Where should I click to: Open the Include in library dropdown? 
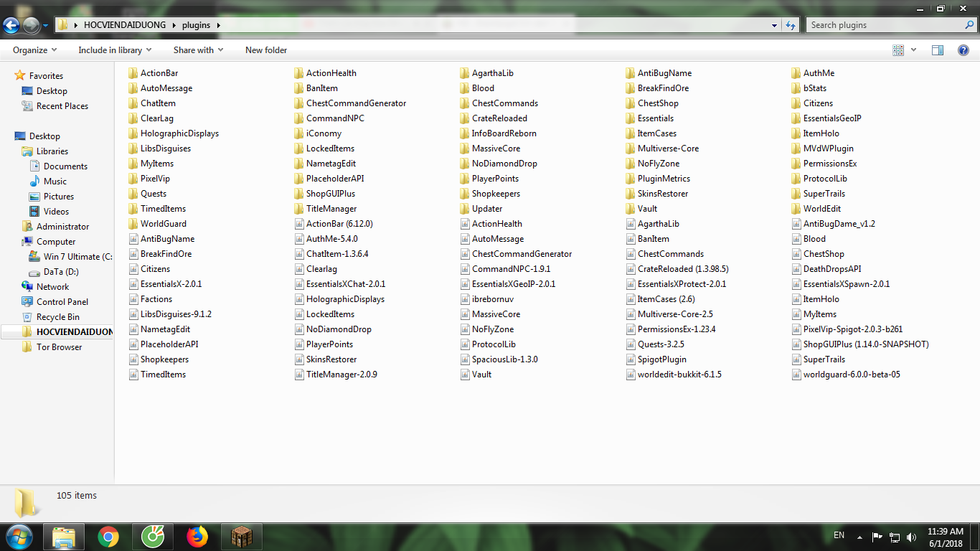point(115,50)
